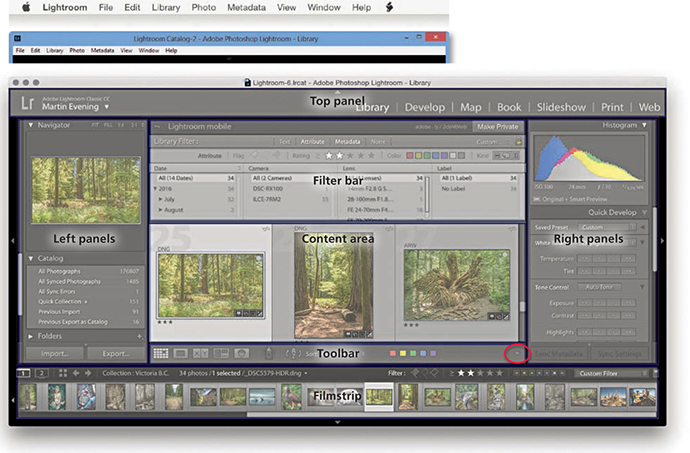
Task: Hide the right panels via edge arrow
Action: click(x=662, y=241)
